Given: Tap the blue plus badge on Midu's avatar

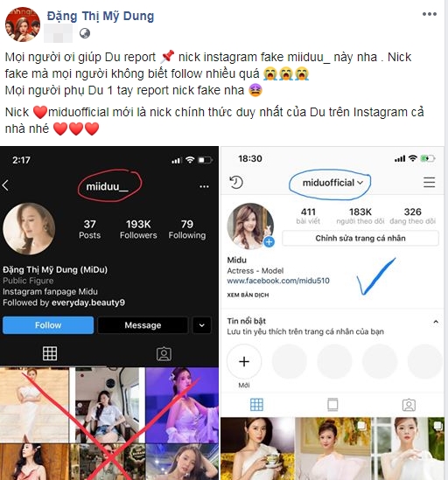Looking at the screenshot, I should (269, 242).
